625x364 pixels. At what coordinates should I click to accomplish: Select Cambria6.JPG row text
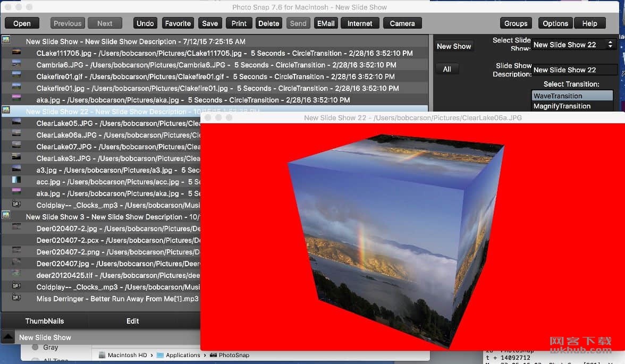tap(216, 65)
